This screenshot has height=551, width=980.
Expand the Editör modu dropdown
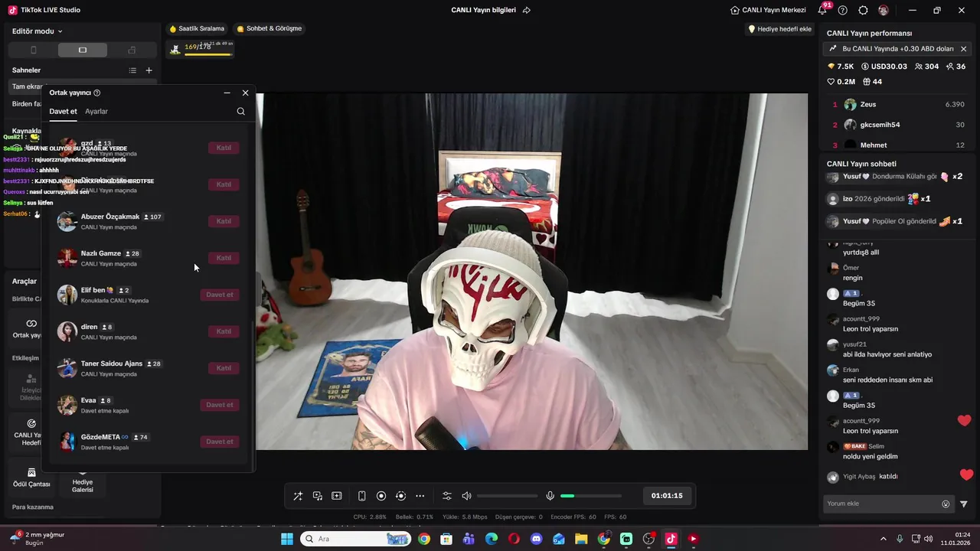(x=38, y=31)
